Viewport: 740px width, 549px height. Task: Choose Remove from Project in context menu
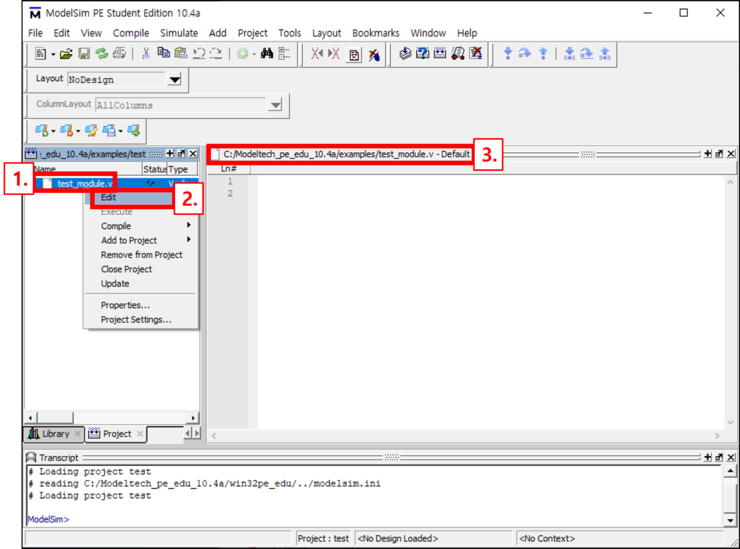[x=142, y=255]
